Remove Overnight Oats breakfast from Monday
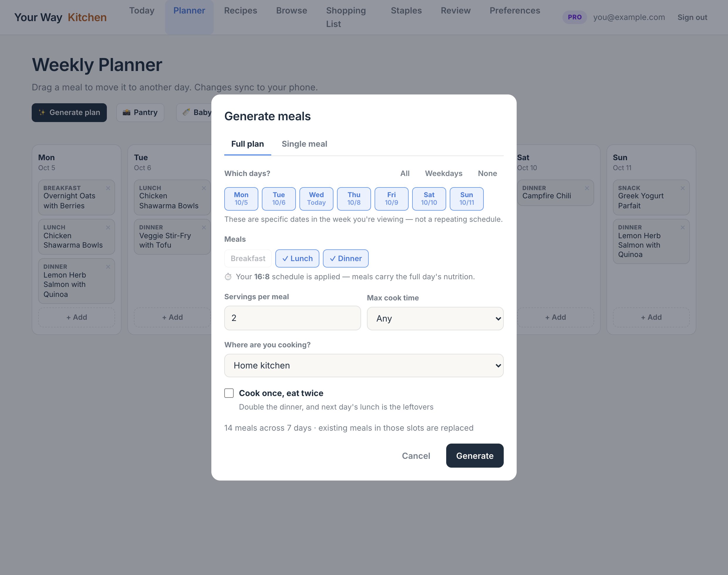Viewport: 728px width, 575px height. pos(108,188)
